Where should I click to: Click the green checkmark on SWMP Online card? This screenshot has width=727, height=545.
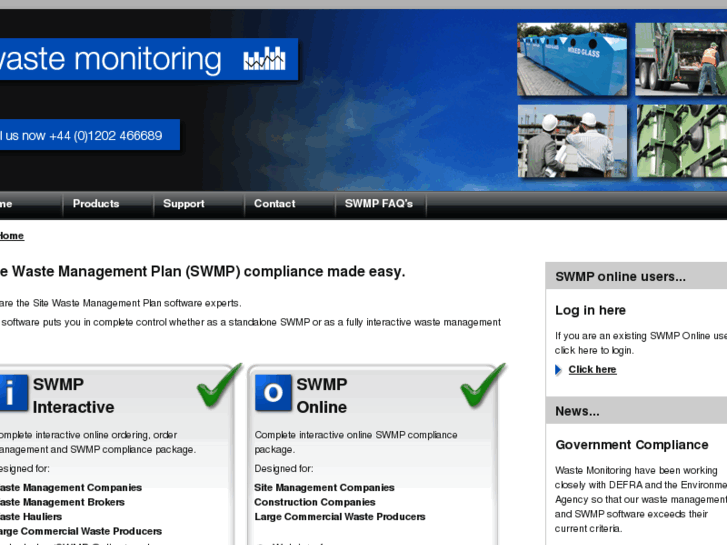point(483,385)
